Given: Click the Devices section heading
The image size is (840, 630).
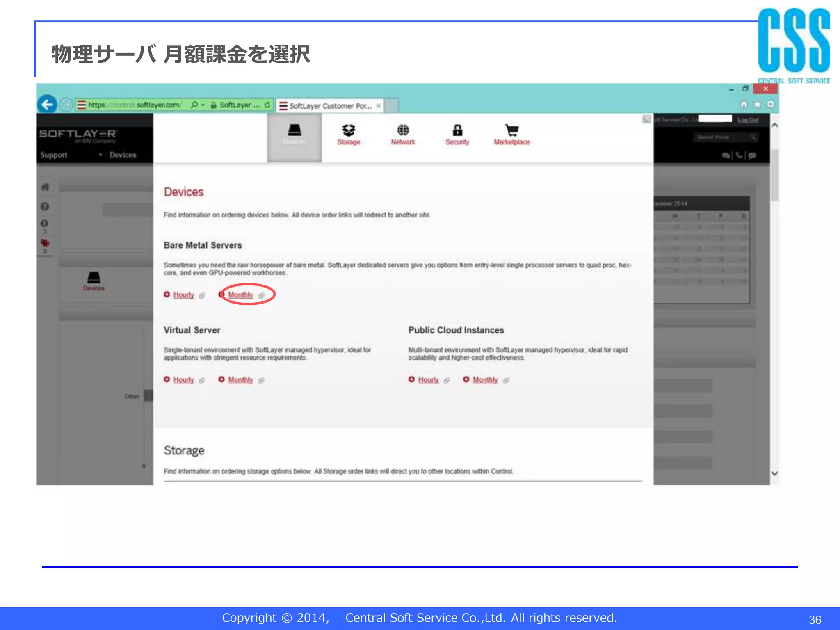Looking at the screenshot, I should tap(184, 192).
